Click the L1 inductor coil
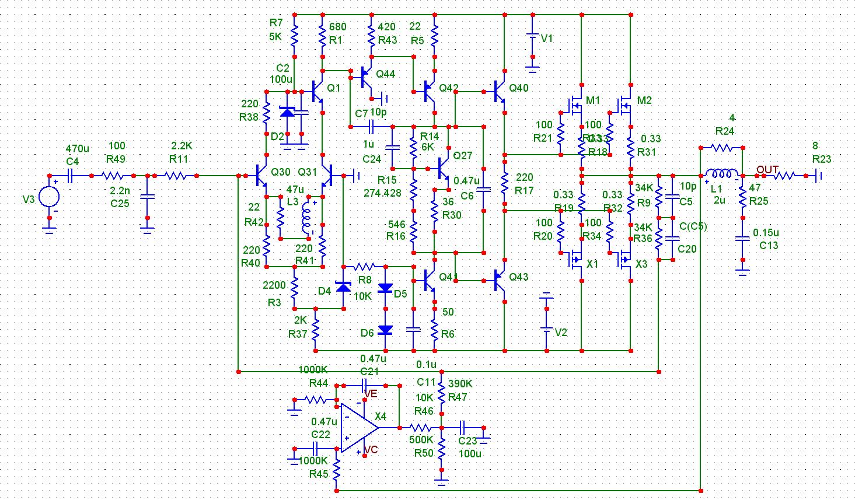855x504 pixels. (722, 174)
